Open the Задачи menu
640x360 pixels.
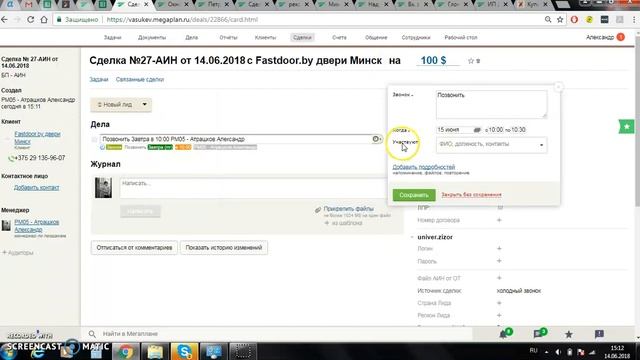point(113,38)
